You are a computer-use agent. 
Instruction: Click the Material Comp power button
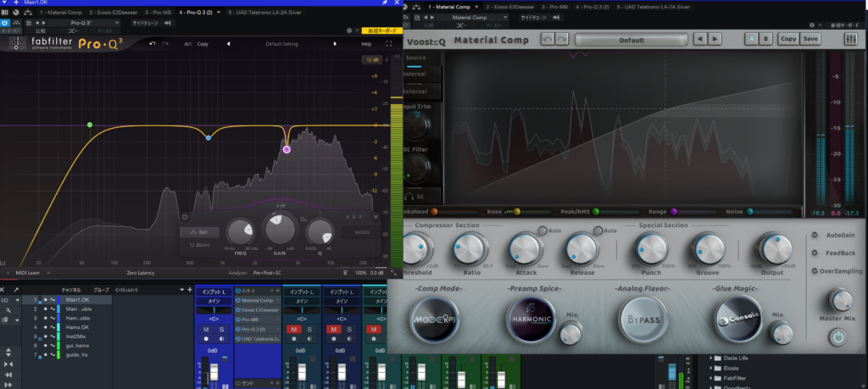point(839,336)
